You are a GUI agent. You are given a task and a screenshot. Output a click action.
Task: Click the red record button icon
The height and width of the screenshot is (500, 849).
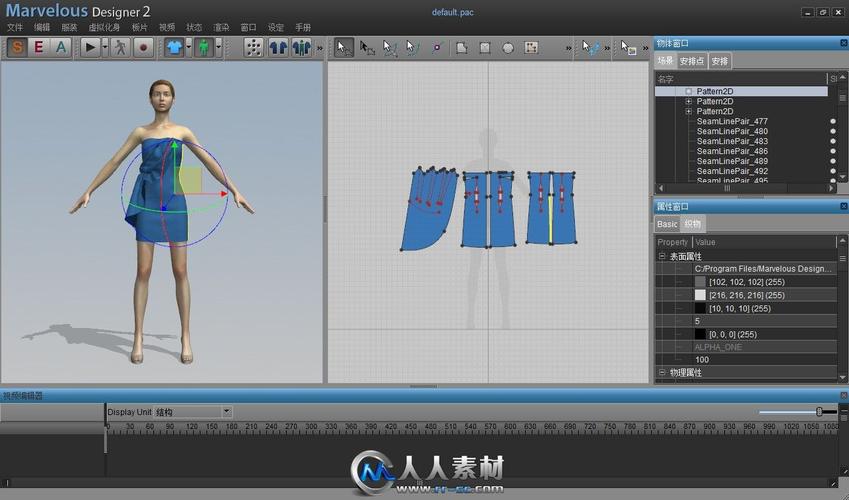pos(143,48)
